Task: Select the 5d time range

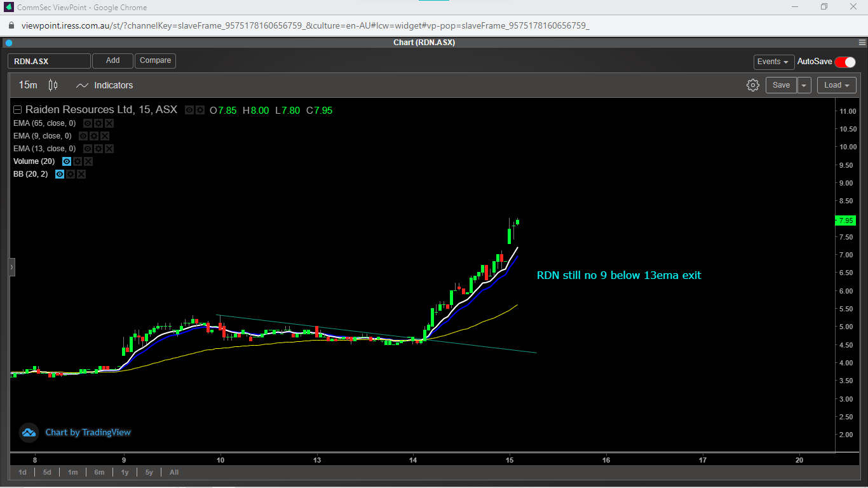Action: [x=47, y=472]
